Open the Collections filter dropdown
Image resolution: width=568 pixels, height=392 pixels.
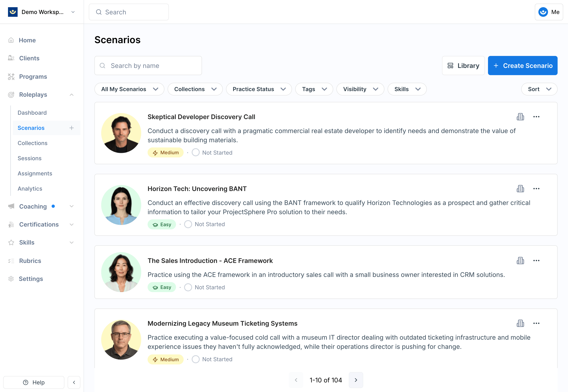195,89
